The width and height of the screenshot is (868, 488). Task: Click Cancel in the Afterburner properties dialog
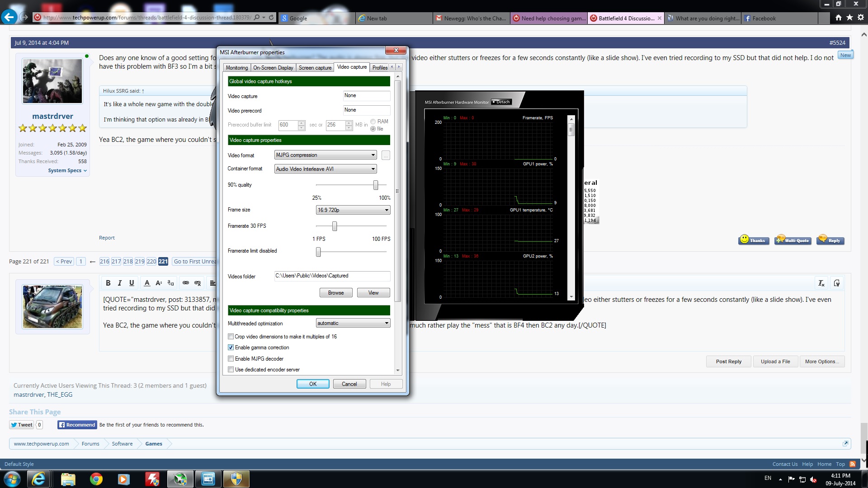tap(349, 384)
